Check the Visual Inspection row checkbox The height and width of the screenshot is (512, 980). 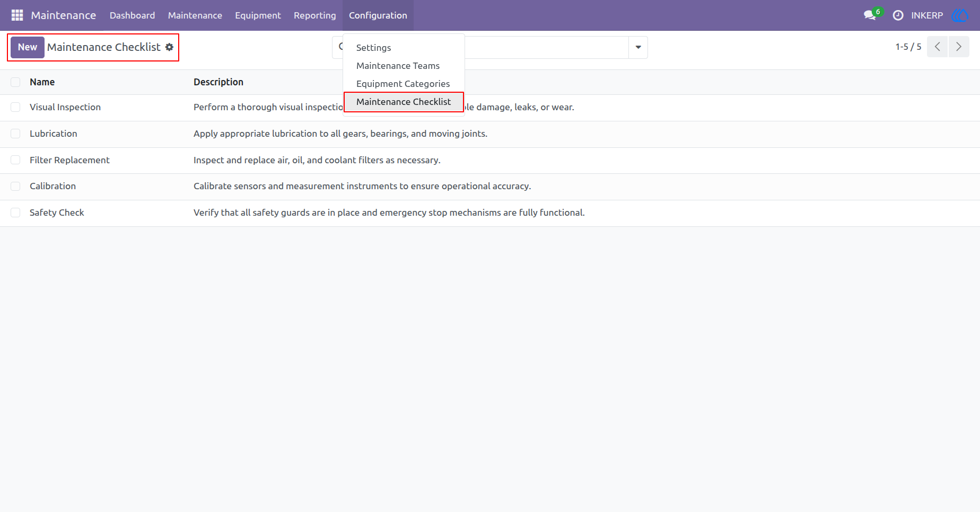15,107
